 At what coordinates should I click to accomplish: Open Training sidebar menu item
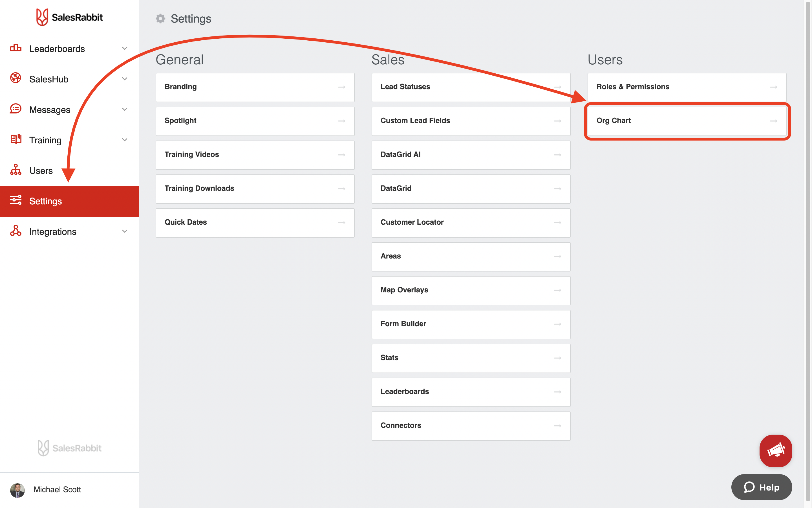coord(69,140)
